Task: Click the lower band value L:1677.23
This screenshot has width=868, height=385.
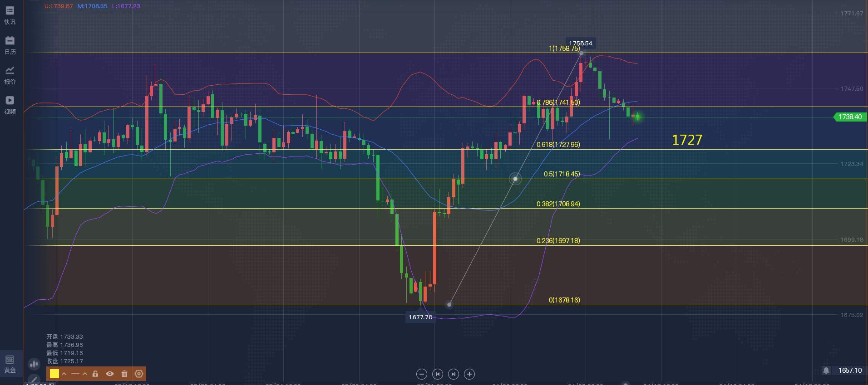Action: 126,6
